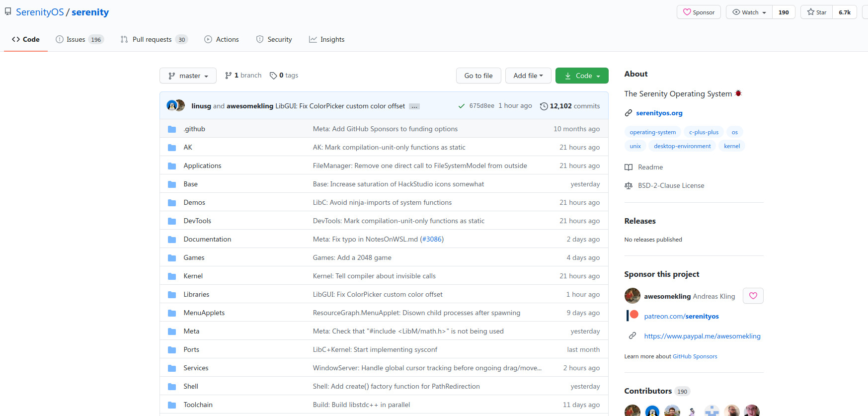Click the Patreon logo icon

click(x=632, y=315)
